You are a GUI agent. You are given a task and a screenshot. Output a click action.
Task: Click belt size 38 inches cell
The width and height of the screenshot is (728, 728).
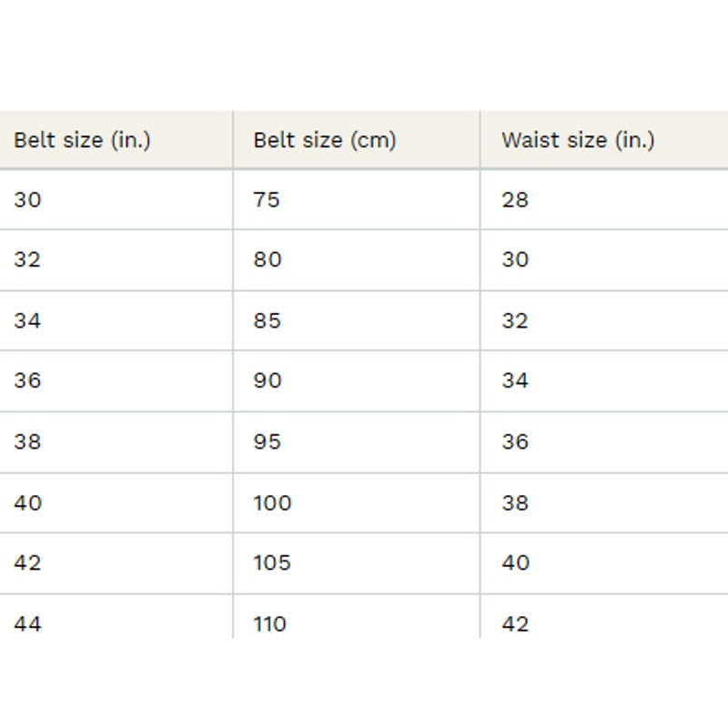tap(28, 441)
